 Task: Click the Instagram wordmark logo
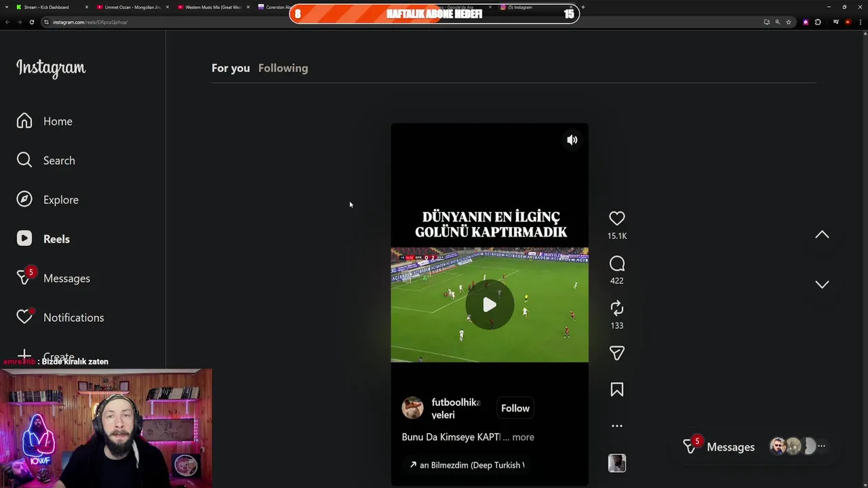[51, 68]
